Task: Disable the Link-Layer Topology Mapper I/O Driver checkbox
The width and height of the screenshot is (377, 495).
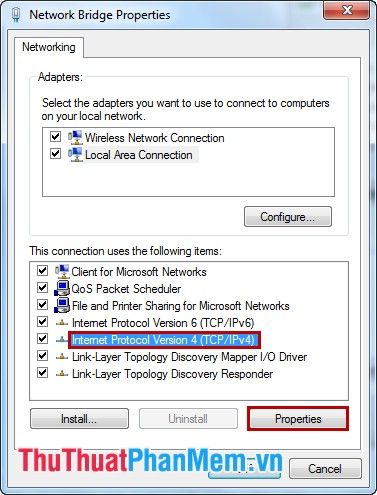Action: pyautogui.click(x=42, y=356)
